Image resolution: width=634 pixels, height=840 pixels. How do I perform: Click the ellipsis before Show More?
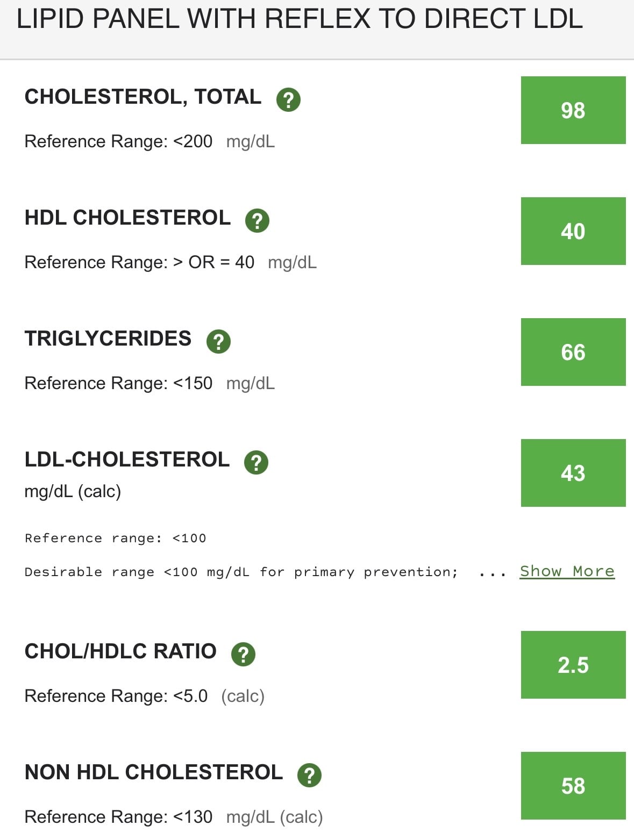coord(493,573)
